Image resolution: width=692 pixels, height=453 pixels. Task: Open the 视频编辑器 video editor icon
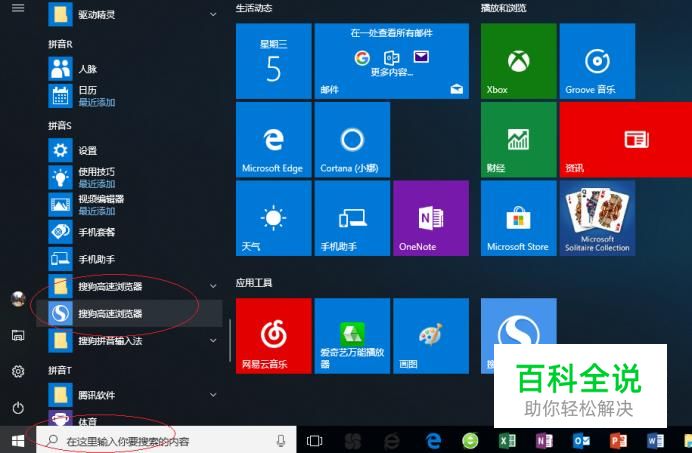60,204
